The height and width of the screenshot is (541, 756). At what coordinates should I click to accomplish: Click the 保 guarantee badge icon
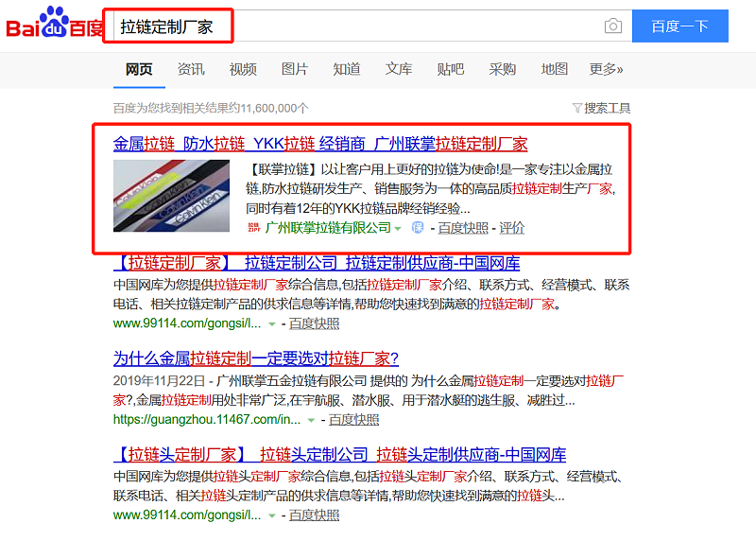(x=418, y=228)
